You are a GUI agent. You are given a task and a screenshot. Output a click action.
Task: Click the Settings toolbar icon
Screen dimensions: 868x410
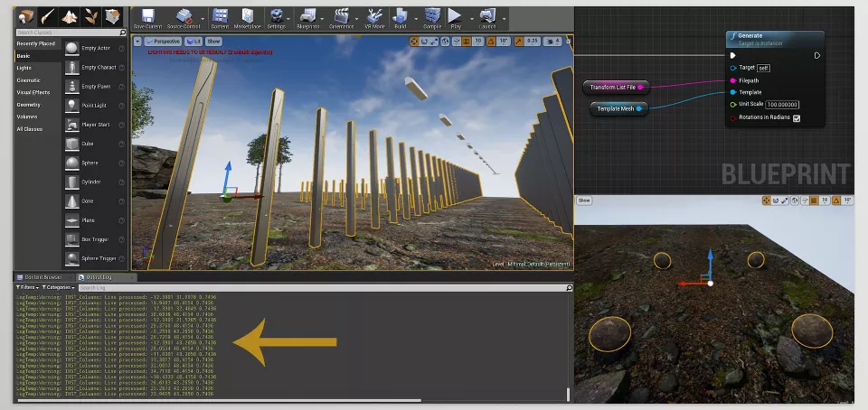[x=276, y=16]
